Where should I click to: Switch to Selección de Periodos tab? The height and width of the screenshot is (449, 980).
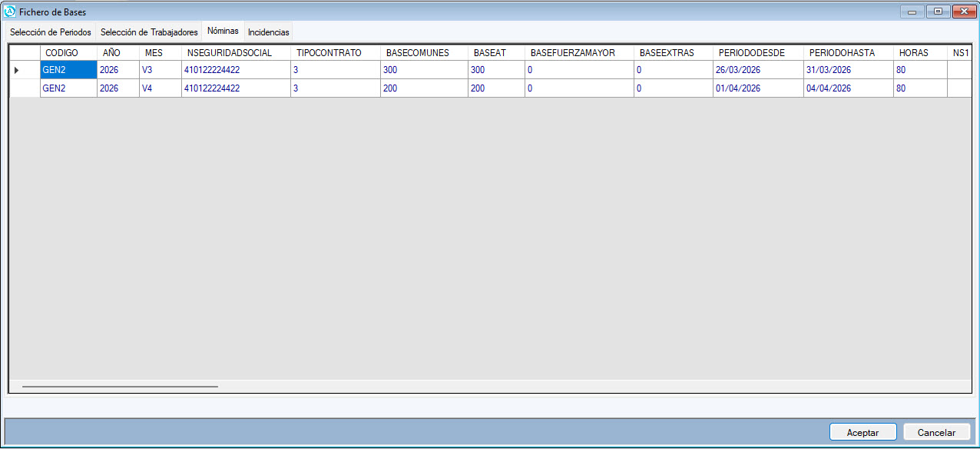pyautogui.click(x=51, y=32)
